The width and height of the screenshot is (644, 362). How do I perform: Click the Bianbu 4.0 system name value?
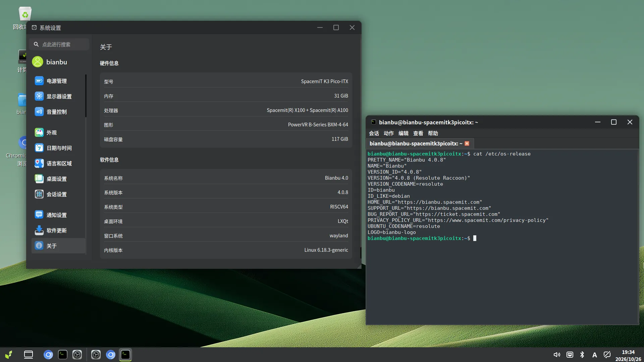pos(336,178)
